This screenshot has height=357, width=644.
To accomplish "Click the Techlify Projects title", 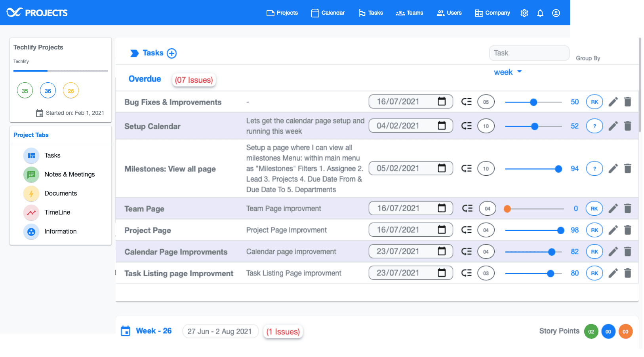I will pyautogui.click(x=38, y=47).
